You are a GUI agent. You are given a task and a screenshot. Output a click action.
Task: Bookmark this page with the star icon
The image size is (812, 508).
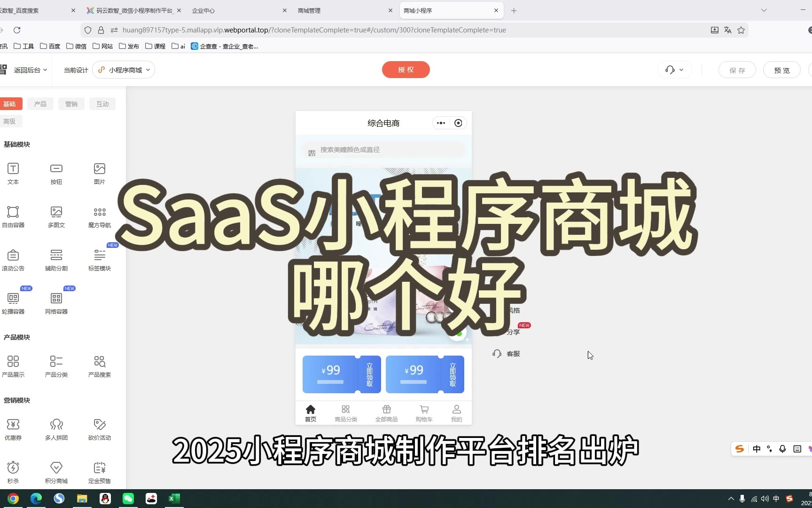click(741, 30)
